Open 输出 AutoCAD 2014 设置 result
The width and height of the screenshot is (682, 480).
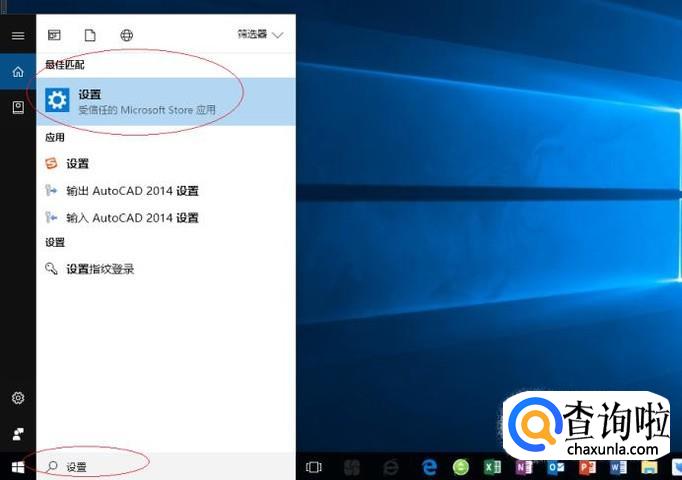point(166,190)
